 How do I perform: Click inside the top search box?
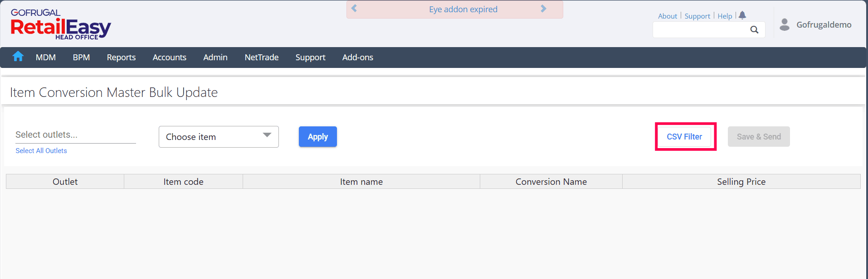click(x=701, y=30)
